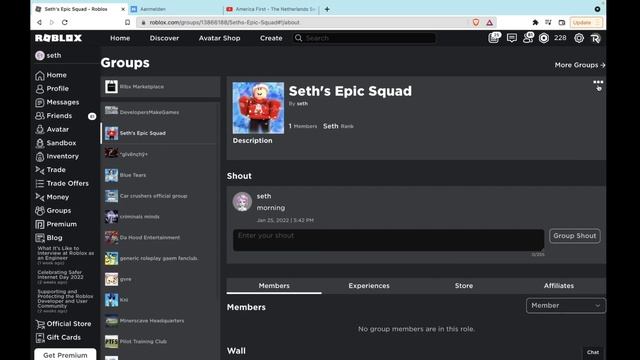Open Premium in the sidebar
Viewport: 640px width, 360px height.
(x=56, y=224)
